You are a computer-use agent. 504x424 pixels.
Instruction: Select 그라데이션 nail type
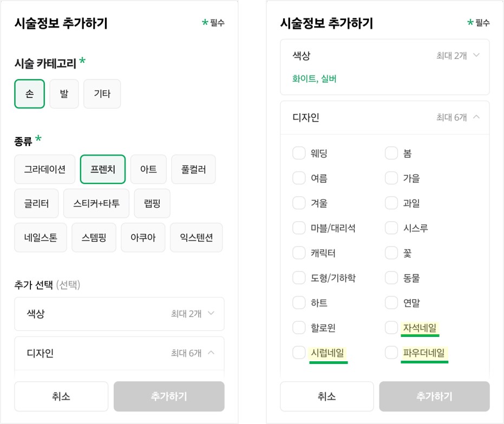(45, 169)
